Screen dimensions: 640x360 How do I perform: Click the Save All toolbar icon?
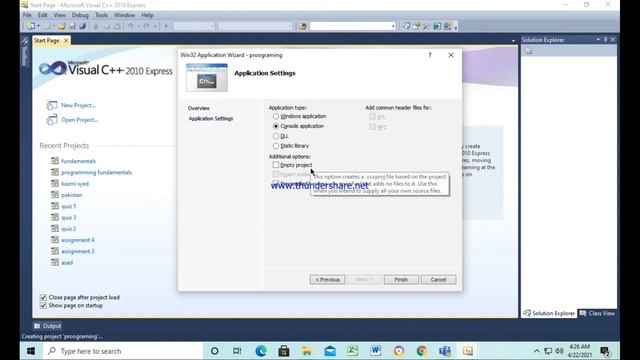click(82, 26)
